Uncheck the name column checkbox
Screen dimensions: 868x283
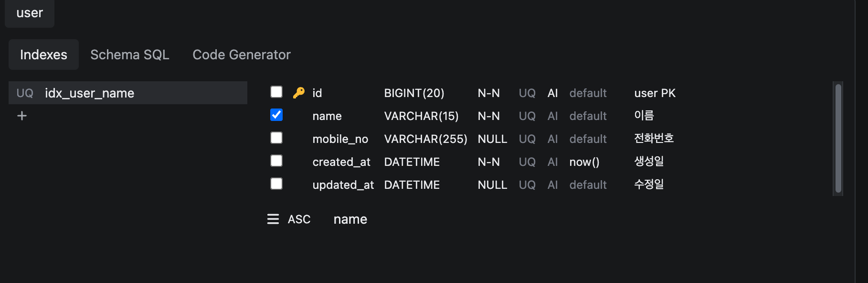pyautogui.click(x=276, y=115)
